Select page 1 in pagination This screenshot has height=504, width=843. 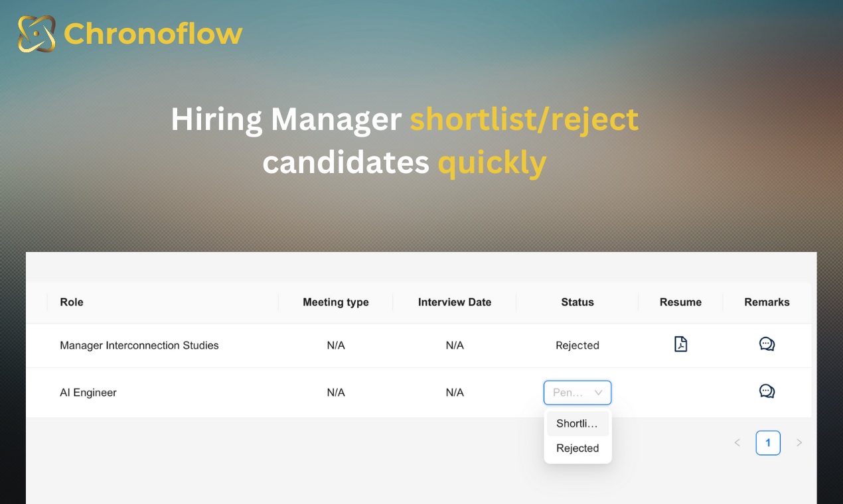point(768,443)
